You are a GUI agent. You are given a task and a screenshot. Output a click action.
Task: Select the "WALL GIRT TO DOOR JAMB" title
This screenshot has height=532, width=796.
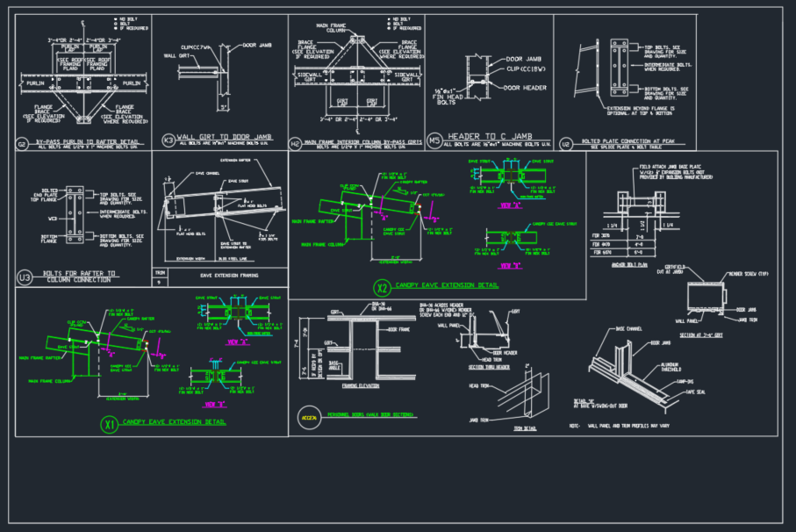224,137
